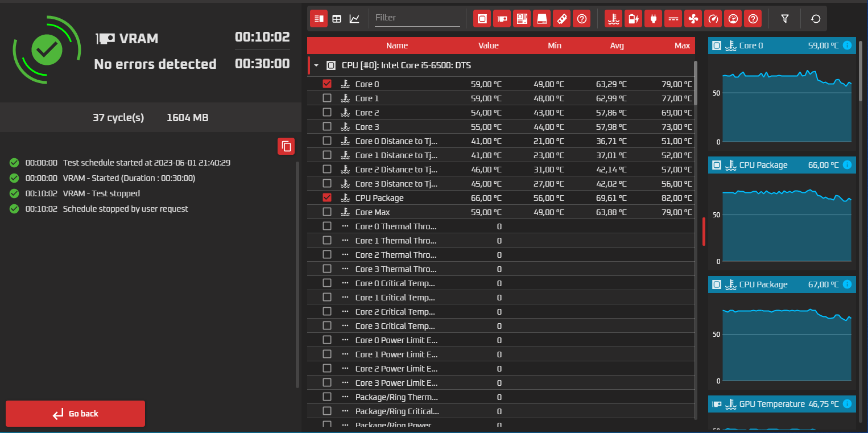The image size is (868, 433).
Task: Click the 'VRAM - Test stopped' log entry
Action: point(101,193)
